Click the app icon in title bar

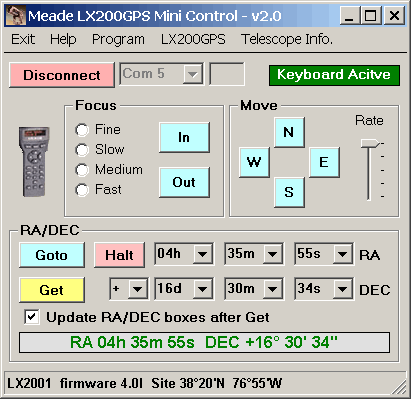tap(16, 16)
